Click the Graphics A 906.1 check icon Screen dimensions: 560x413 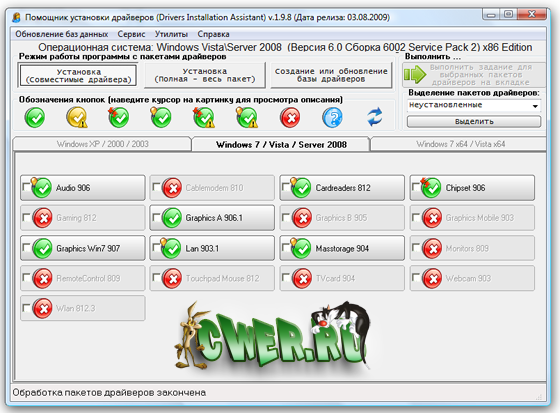tap(172, 218)
